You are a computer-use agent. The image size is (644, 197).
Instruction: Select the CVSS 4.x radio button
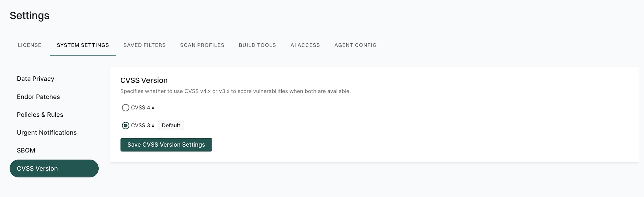pyautogui.click(x=125, y=108)
